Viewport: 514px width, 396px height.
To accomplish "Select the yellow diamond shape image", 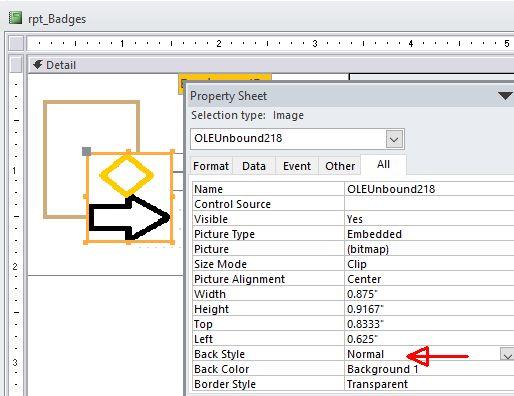I will click(x=126, y=175).
